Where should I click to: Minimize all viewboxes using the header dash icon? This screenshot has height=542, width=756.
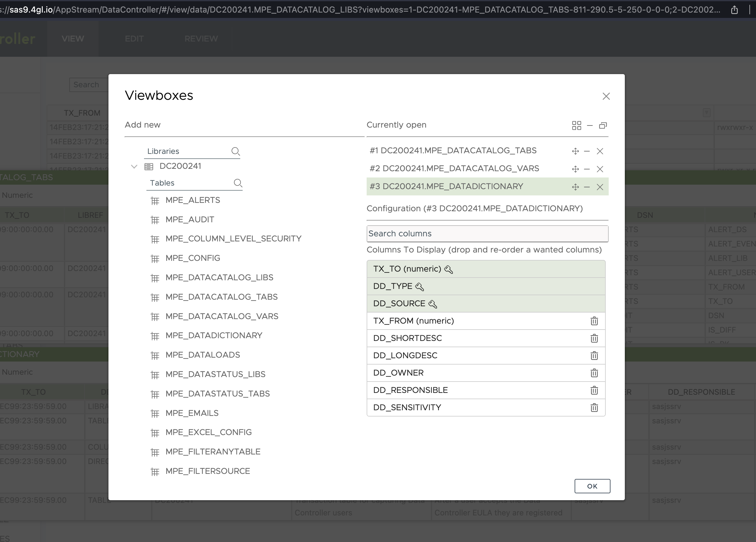(x=590, y=125)
